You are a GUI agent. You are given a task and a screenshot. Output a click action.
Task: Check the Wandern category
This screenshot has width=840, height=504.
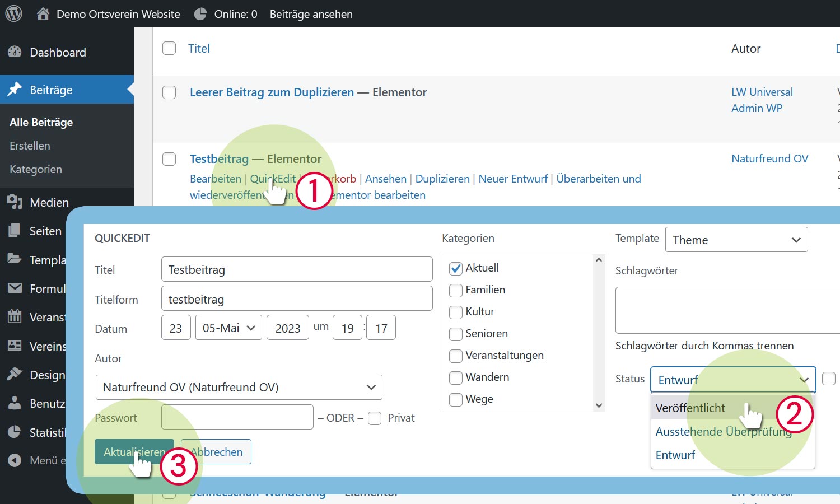(456, 377)
